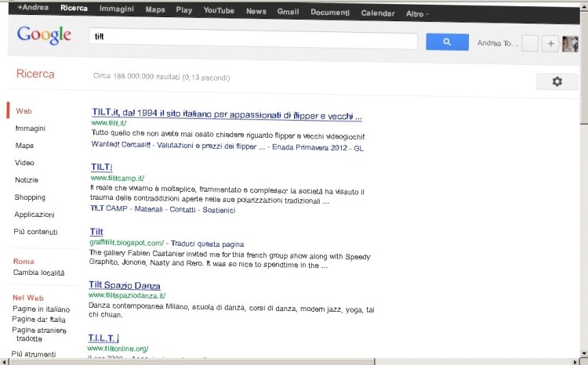Switch to Video results in sidebar
This screenshot has width=588, height=365.
tap(24, 163)
